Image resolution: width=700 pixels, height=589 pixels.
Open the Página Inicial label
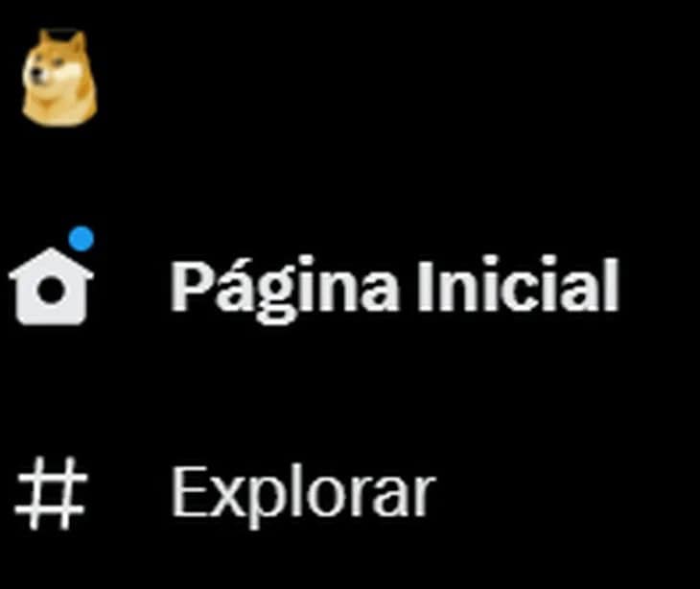(395, 287)
